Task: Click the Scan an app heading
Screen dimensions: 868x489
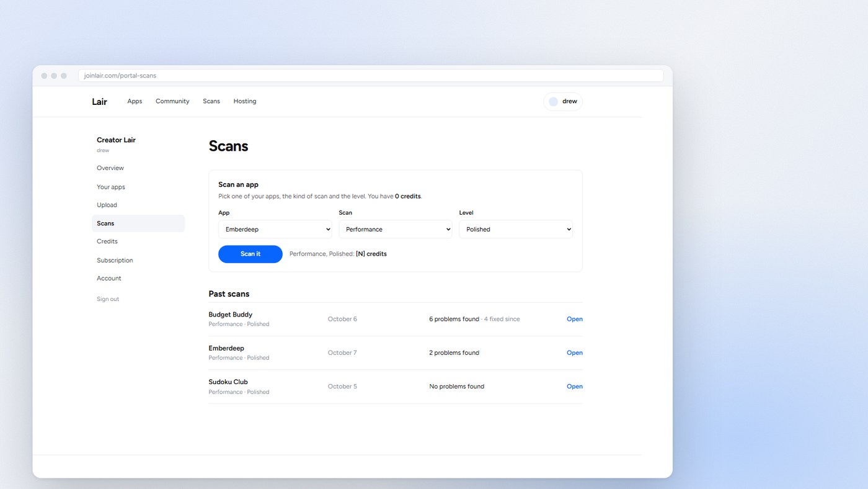Action: coord(238,184)
